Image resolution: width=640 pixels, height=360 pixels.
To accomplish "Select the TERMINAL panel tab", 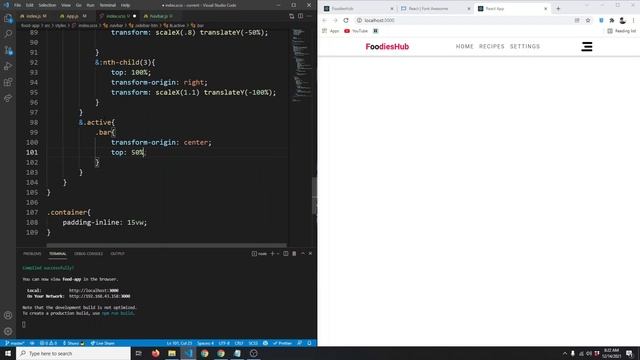I will pyautogui.click(x=58, y=253).
